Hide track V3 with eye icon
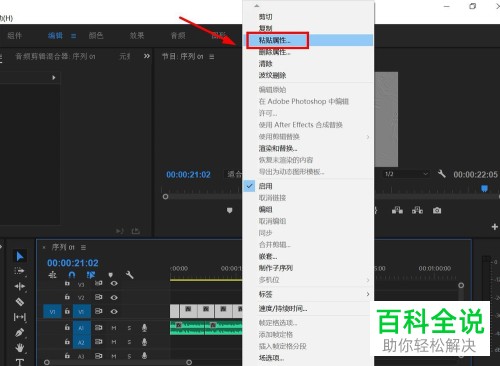 coord(114,284)
